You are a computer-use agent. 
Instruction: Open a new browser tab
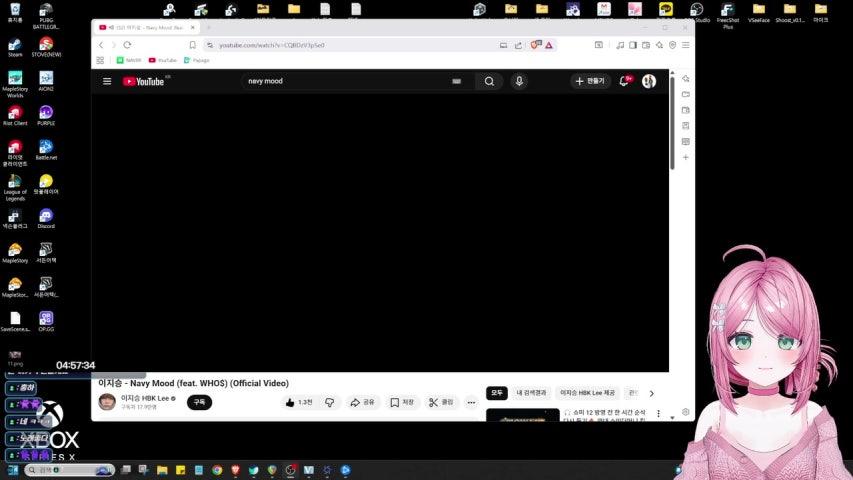pyautogui.click(x=208, y=27)
